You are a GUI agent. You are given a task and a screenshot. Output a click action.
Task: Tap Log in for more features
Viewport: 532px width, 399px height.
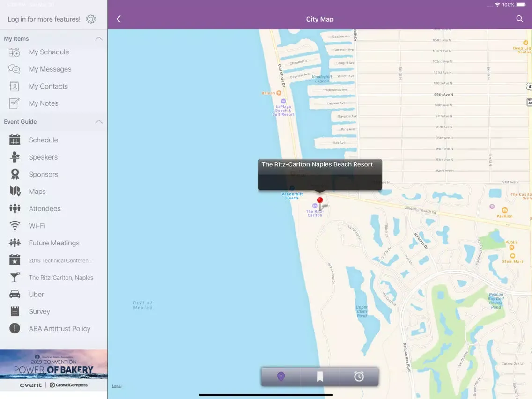[x=44, y=19]
